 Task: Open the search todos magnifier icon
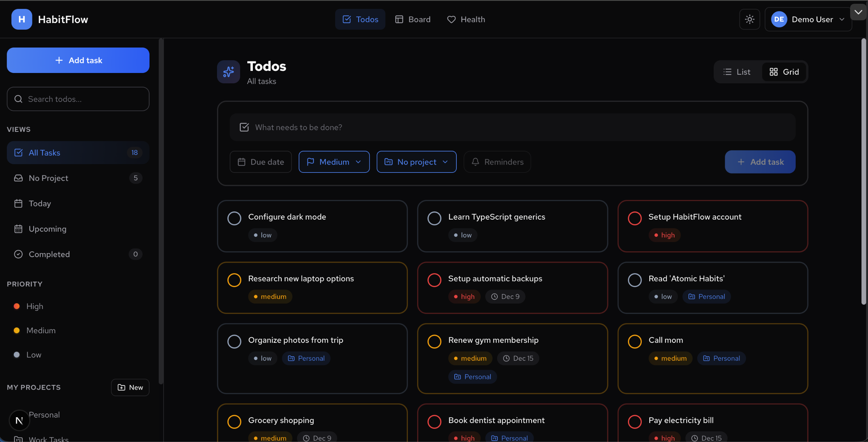click(x=19, y=99)
